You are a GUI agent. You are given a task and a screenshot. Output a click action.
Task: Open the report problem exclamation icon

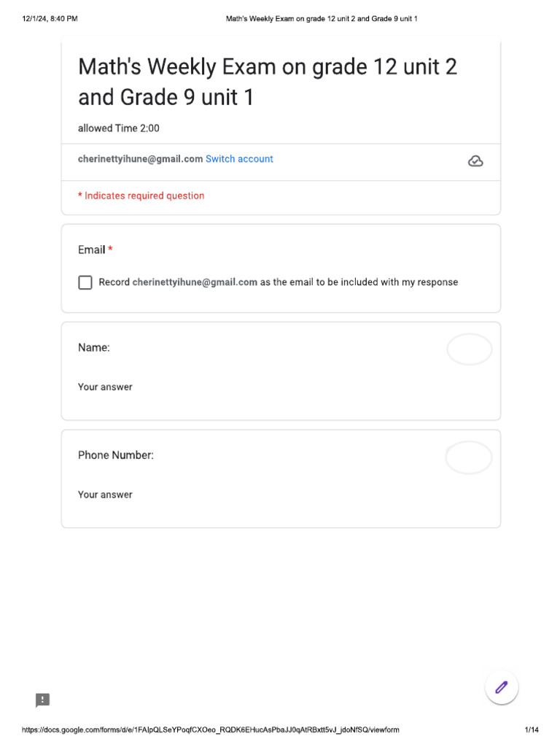pos(43,700)
